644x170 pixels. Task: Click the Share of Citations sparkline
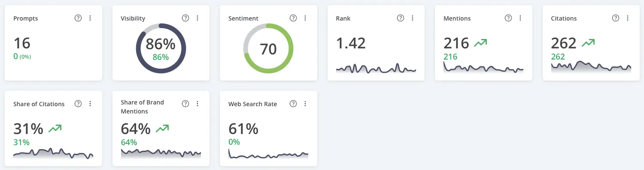(x=53, y=153)
